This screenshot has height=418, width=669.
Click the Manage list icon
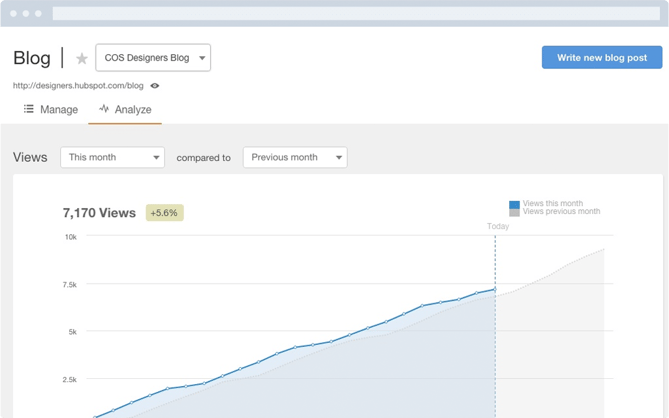pyautogui.click(x=29, y=109)
